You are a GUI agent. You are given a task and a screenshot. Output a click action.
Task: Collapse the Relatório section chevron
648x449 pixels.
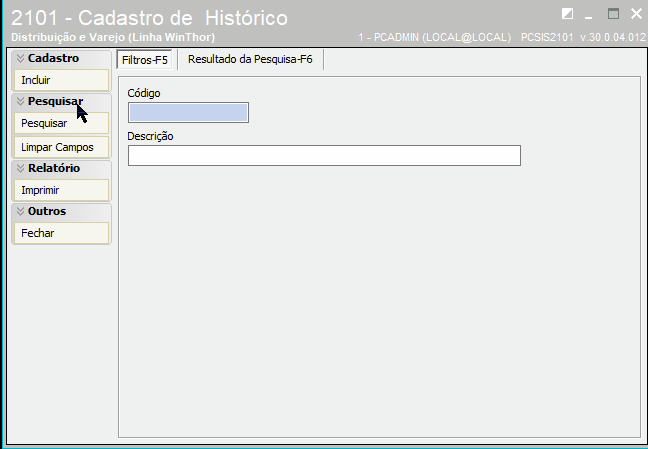[x=20, y=168]
